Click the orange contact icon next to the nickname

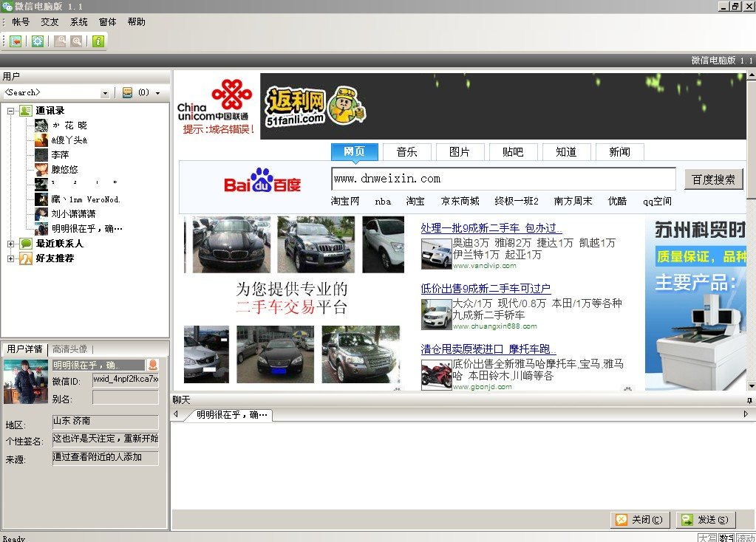pyautogui.click(x=154, y=364)
